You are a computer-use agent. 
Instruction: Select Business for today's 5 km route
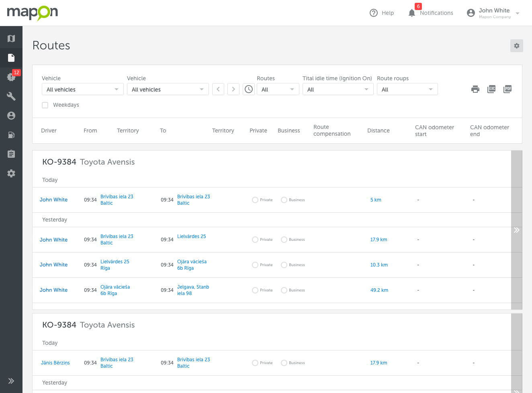click(x=284, y=200)
